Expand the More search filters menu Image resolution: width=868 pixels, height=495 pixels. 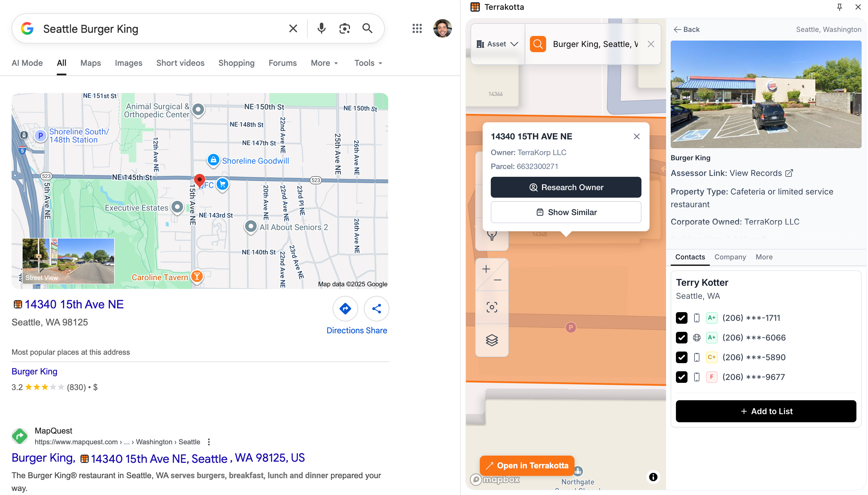tap(324, 63)
